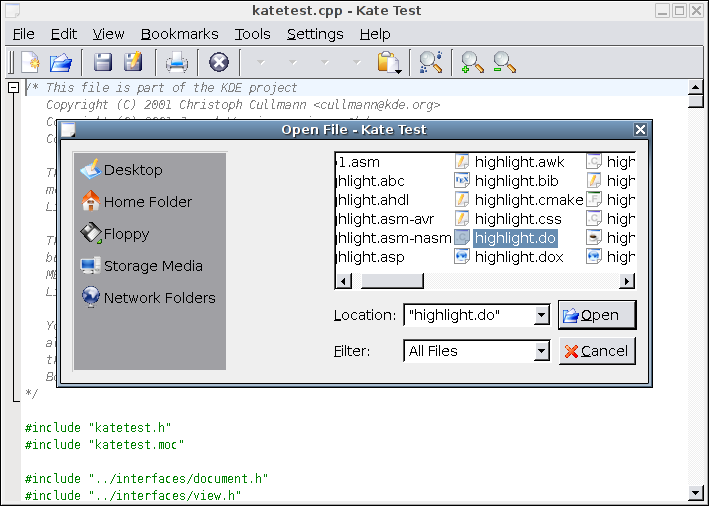Viewport: 709px width, 506px height.
Task: Select Desktop in the places sidebar
Action: [122, 170]
